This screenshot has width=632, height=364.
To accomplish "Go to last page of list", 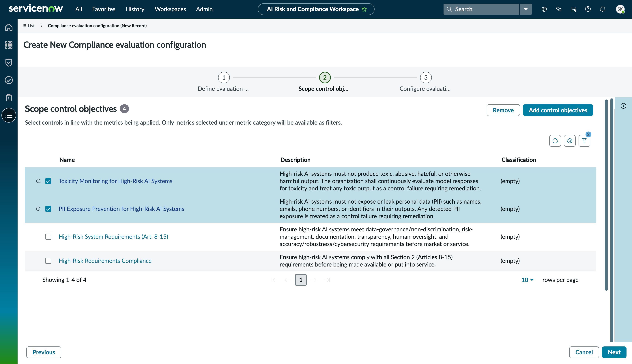I will pyautogui.click(x=327, y=280).
